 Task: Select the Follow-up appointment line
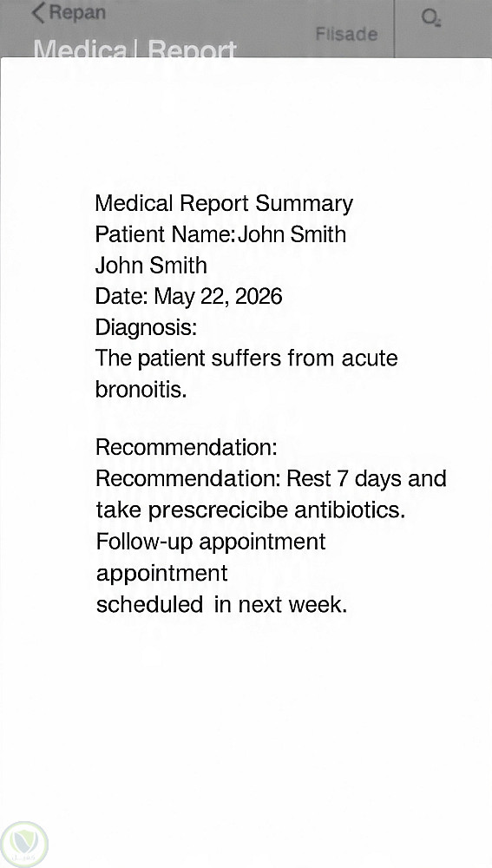pyautogui.click(x=211, y=542)
